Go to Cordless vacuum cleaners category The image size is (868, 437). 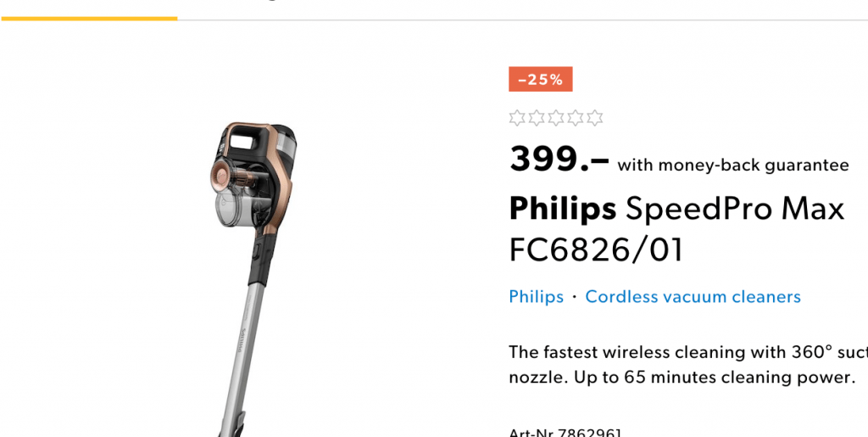[x=693, y=297]
